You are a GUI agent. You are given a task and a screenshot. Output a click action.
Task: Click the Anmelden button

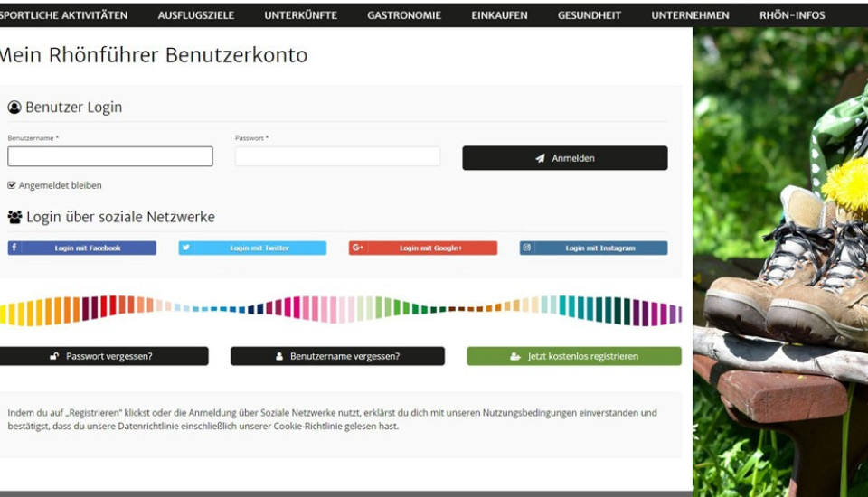[x=564, y=158]
